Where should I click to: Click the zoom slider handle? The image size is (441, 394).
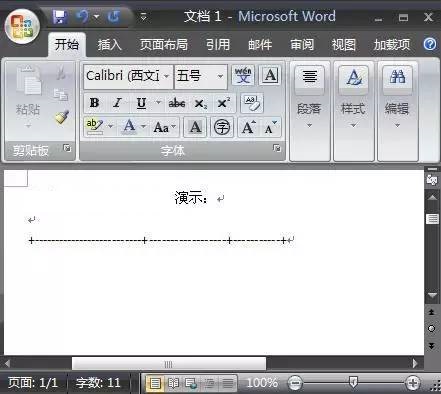coord(353,382)
